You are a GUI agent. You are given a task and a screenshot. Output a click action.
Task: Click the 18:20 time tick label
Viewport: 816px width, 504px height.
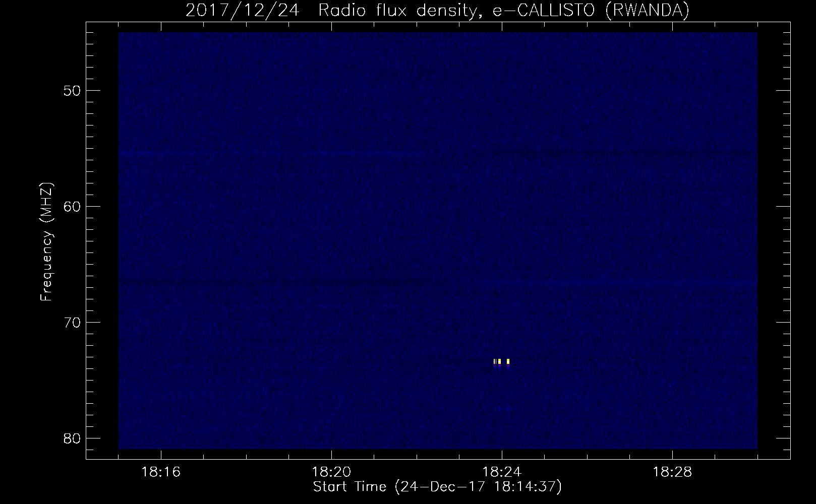[331, 472]
